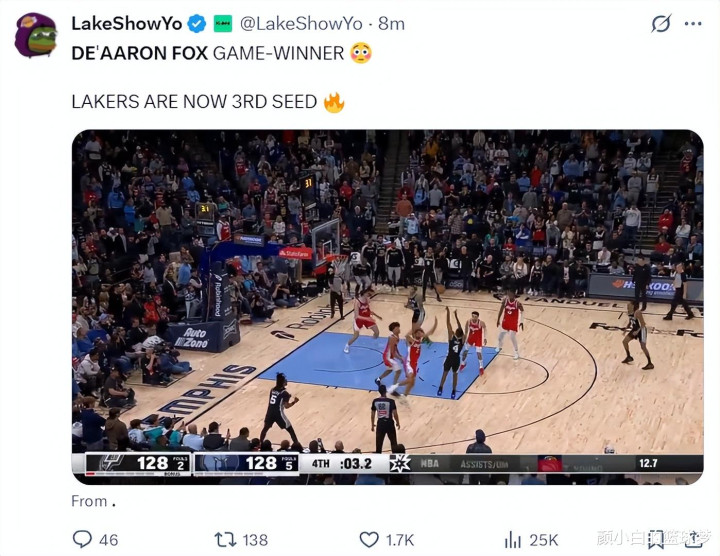Image resolution: width=720 pixels, height=556 pixels.
Task: Click the blue verified checkmark badge
Action: point(197,23)
